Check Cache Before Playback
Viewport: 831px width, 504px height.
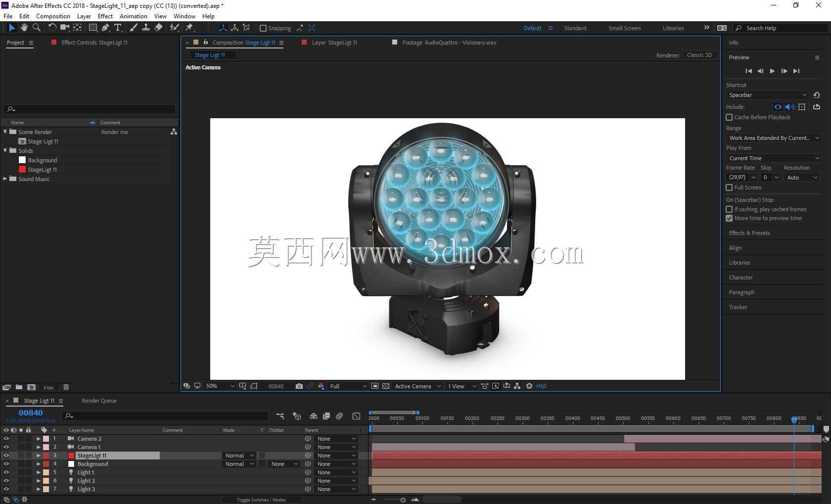729,117
